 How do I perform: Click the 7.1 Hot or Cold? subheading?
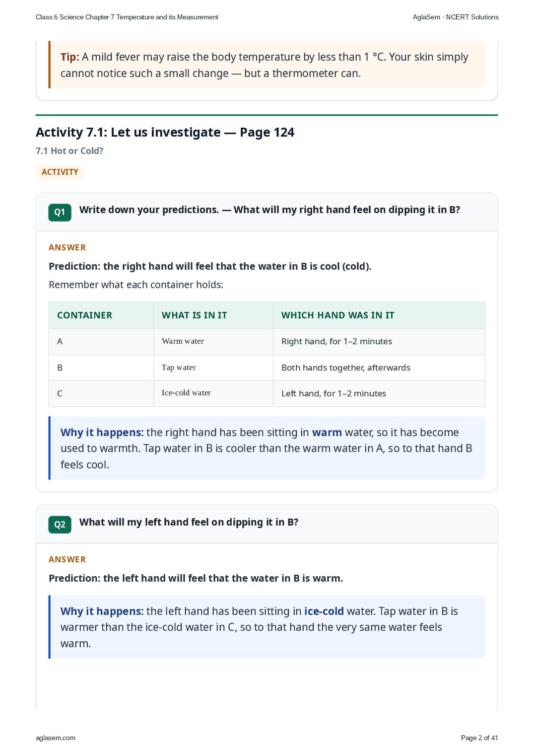[x=69, y=151]
